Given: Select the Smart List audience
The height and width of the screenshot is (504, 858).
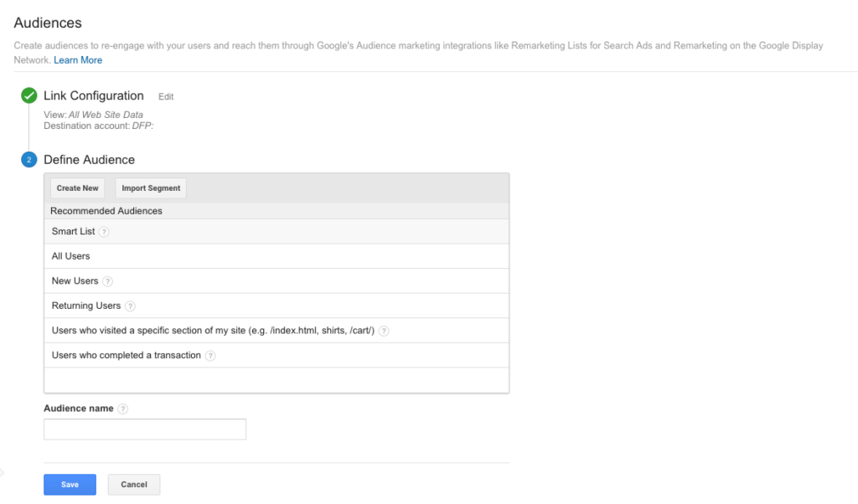Looking at the screenshot, I should coord(73,231).
